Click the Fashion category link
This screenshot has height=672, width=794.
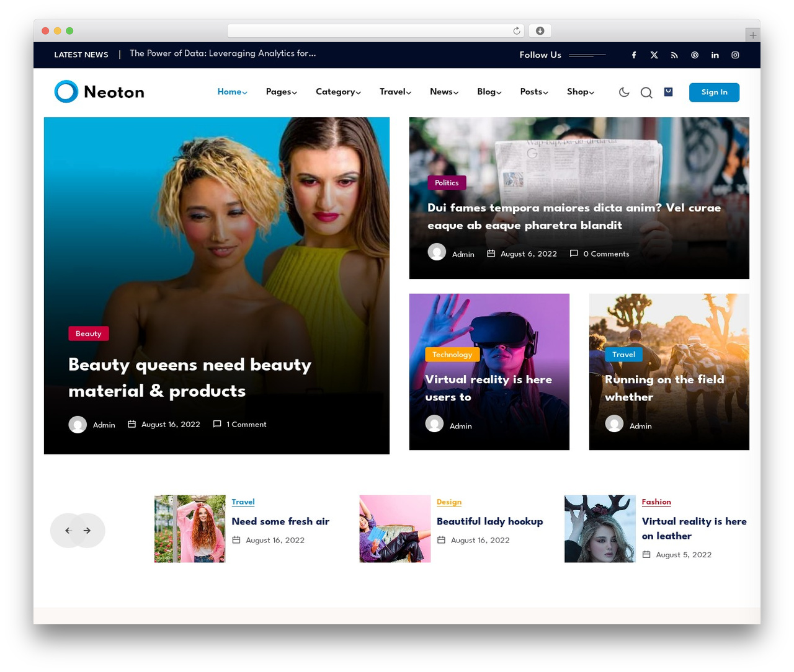[656, 502]
